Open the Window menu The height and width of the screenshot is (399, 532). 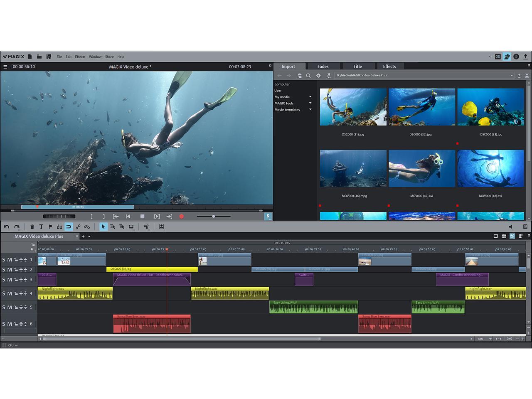tap(95, 57)
